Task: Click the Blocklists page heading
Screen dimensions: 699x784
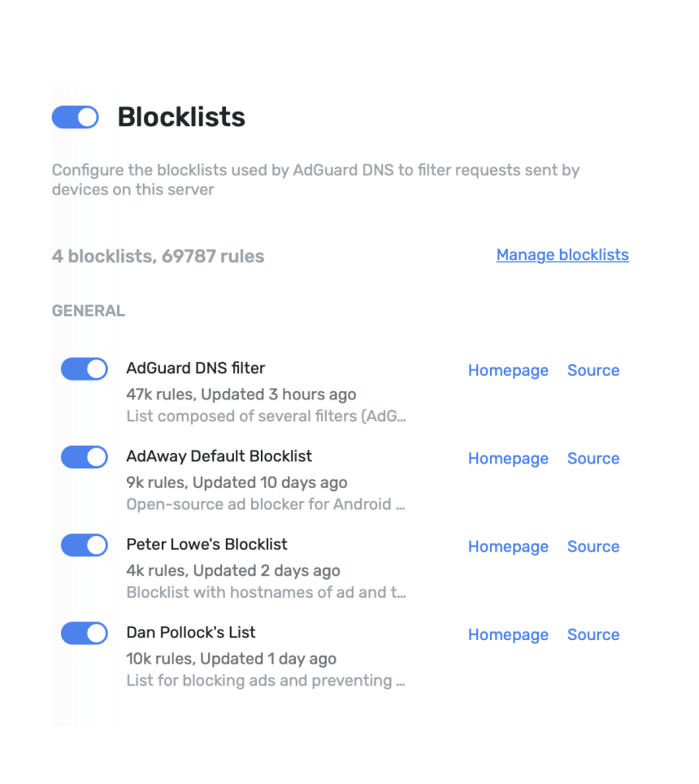Action: (x=181, y=117)
